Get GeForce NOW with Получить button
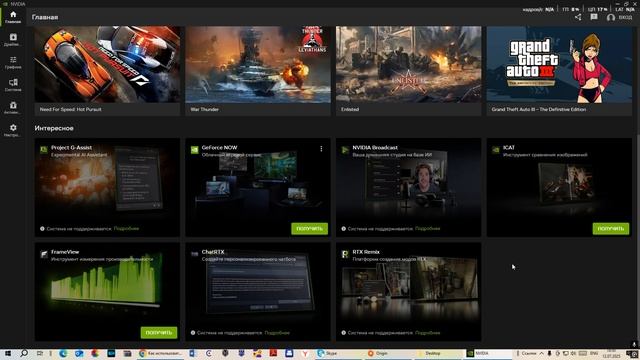 [309, 229]
